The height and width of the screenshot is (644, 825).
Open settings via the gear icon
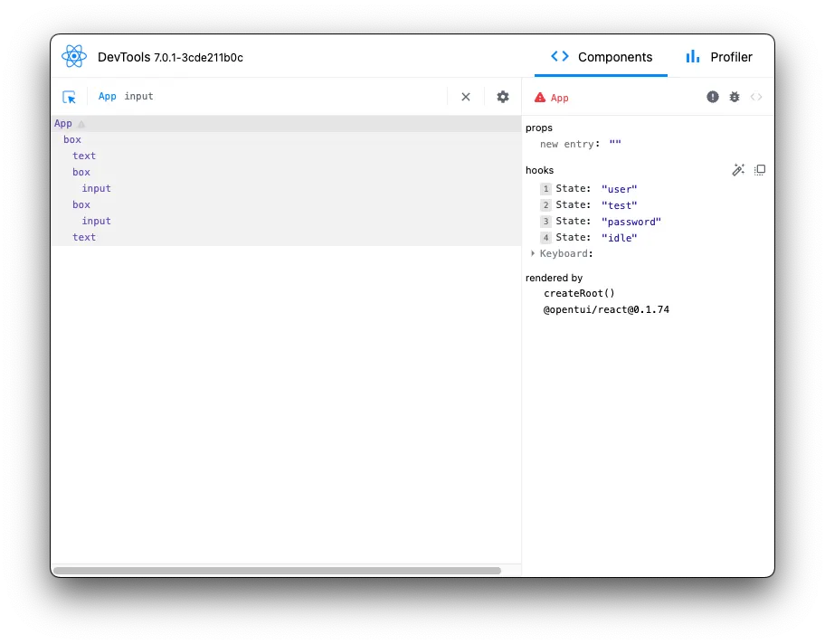coord(503,97)
